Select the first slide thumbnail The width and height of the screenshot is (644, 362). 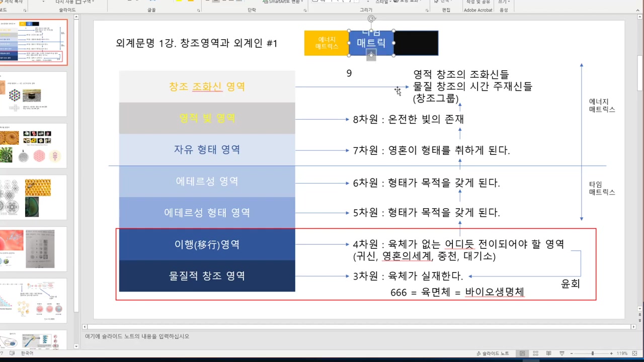(x=33, y=42)
